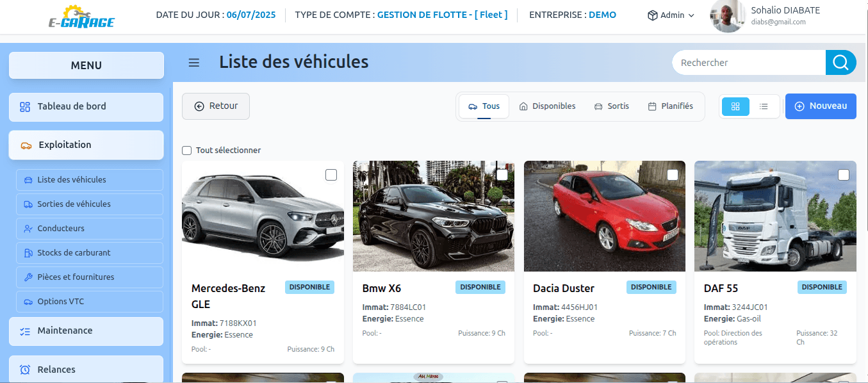Viewport: 868px width, 383px height.
Task: Click the Conducteurs person icon
Action: pos(28,229)
